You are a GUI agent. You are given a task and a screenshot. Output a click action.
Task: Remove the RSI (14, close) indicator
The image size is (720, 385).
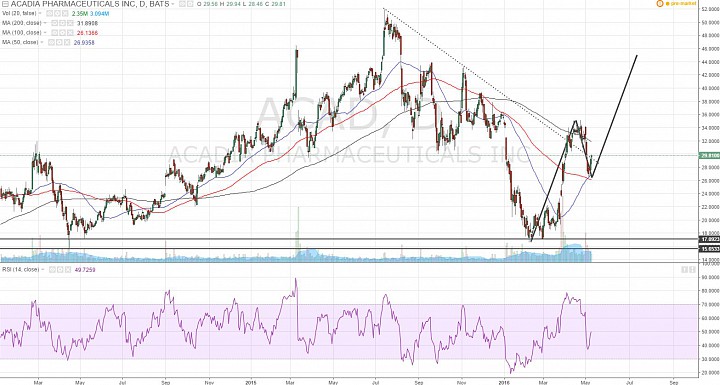[68, 270]
